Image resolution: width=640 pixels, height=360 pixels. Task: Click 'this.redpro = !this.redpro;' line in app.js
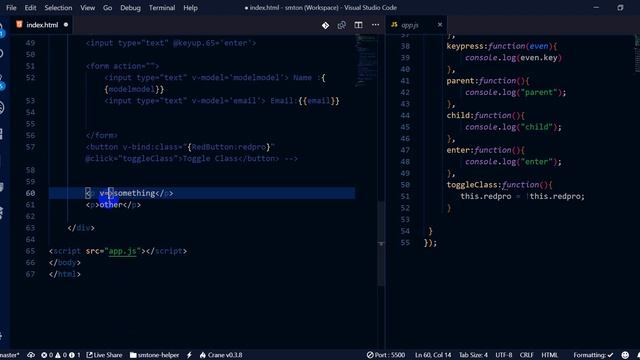pyautogui.click(x=522, y=196)
